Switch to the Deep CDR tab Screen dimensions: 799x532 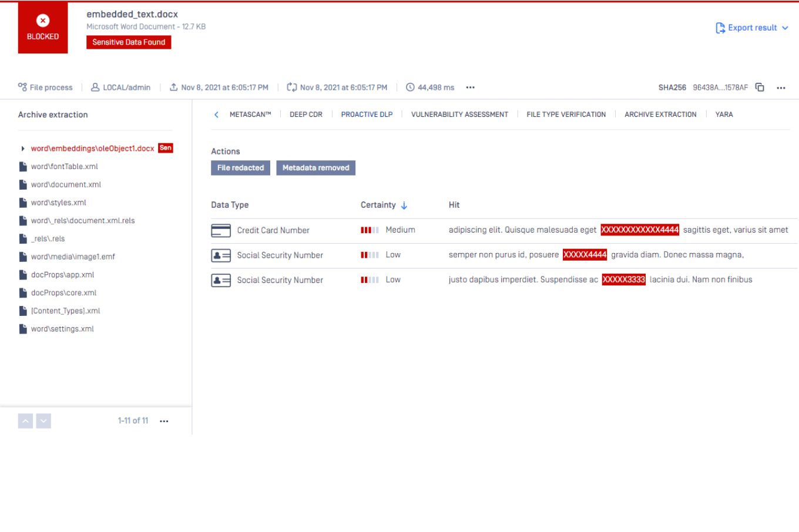[305, 115]
